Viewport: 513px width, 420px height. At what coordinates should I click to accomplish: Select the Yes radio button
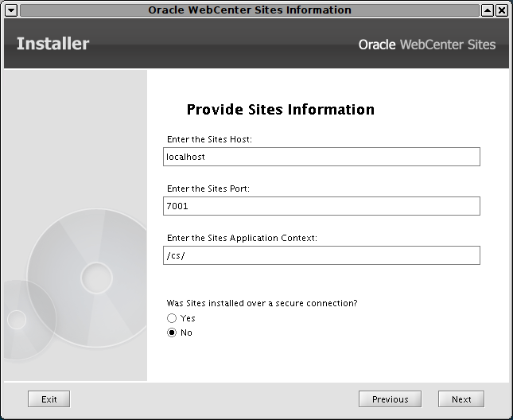click(172, 318)
